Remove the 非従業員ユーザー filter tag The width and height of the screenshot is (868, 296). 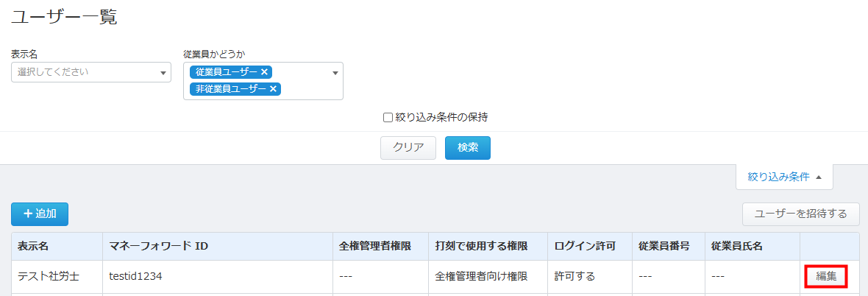click(273, 89)
